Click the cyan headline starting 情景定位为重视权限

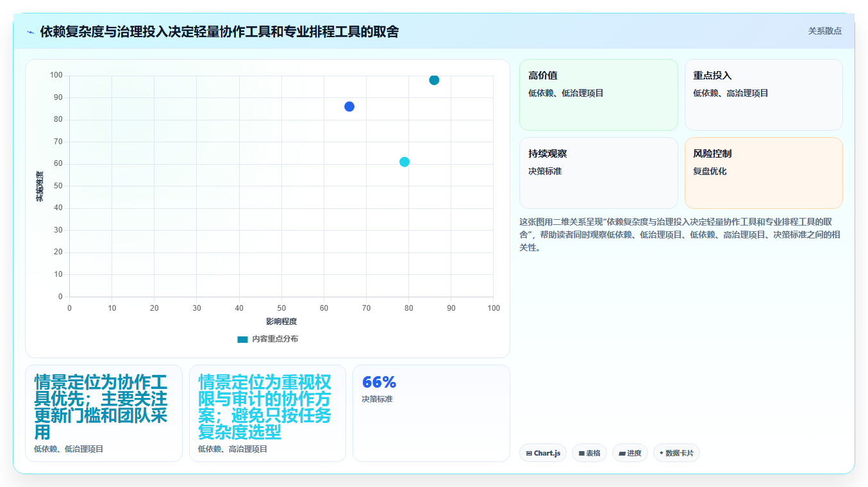coord(265,408)
